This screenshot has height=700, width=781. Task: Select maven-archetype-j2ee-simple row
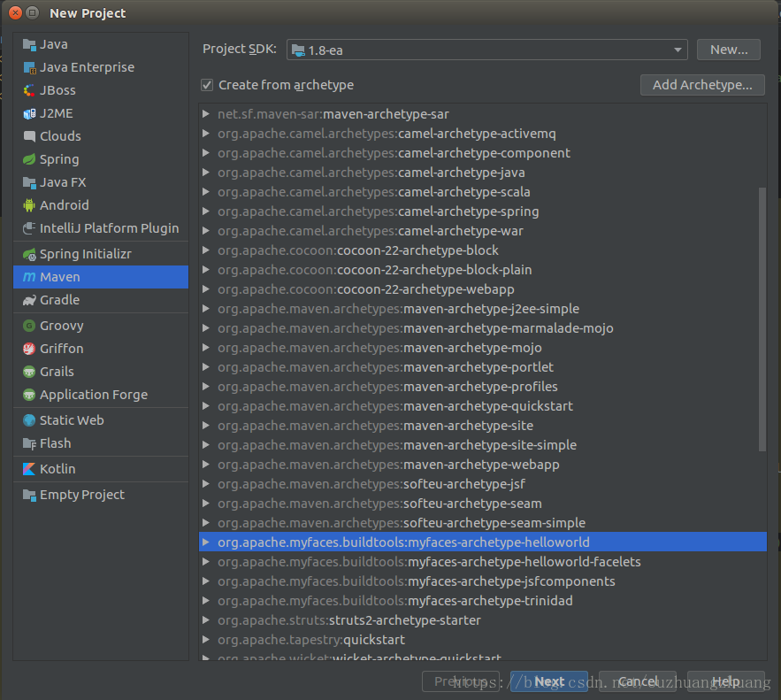483,309
